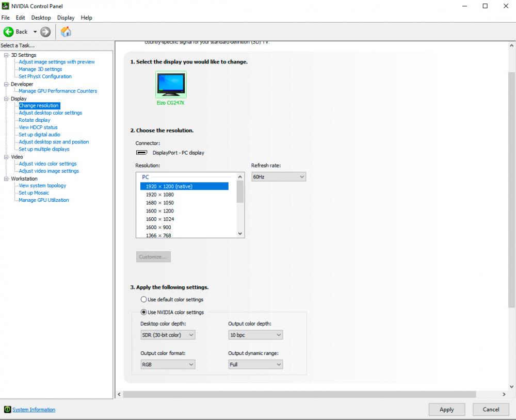The height and width of the screenshot is (420, 516).
Task: Open Set up multiple displays
Action: [44, 149]
